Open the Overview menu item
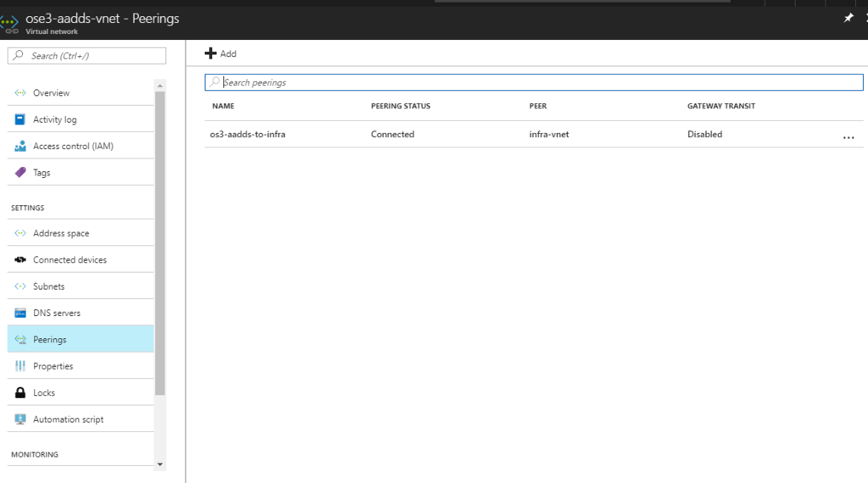This screenshot has height=483, width=868. tap(81, 93)
